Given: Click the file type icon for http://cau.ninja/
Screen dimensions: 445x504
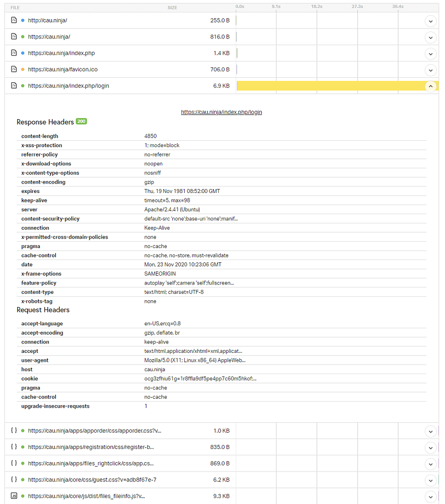Looking at the screenshot, I should 14,20.
